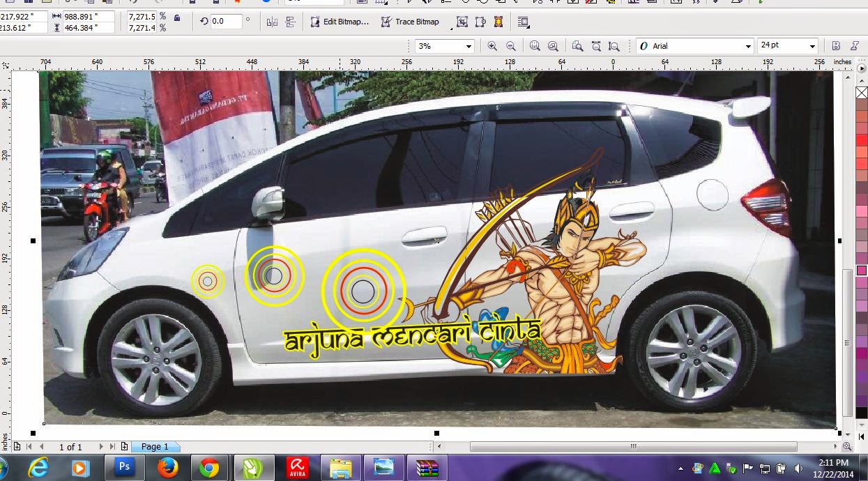The image size is (868, 481).
Task: Zoom to page width icon
Action: (596, 46)
